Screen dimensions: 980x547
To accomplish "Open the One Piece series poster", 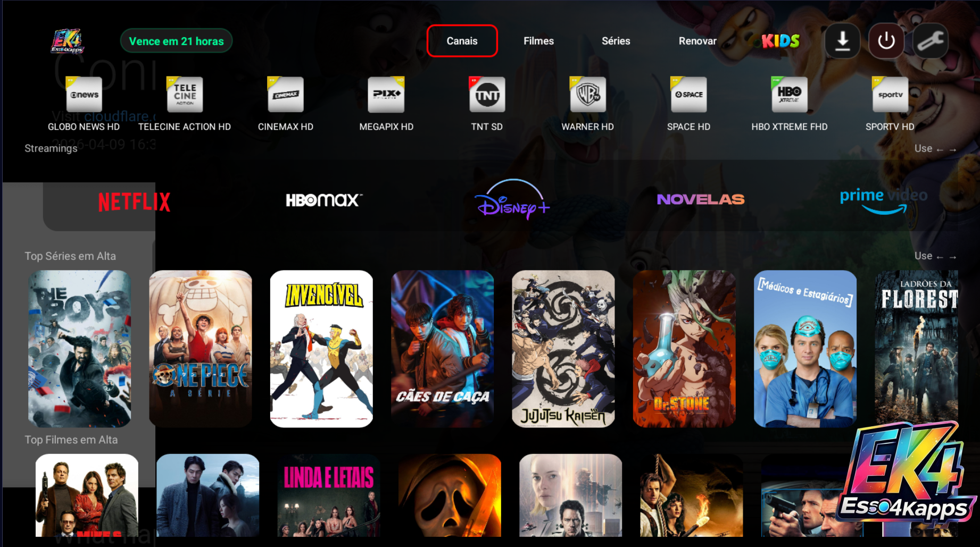I will [x=201, y=349].
